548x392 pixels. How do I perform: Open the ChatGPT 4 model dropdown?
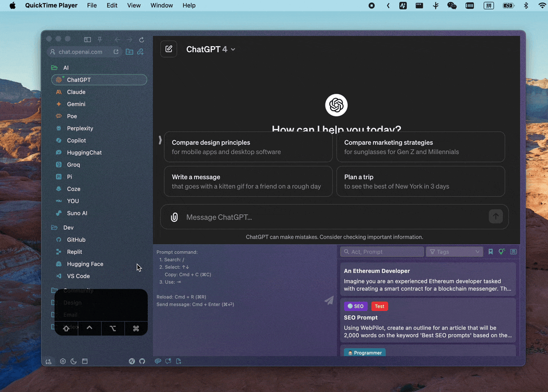(x=211, y=49)
